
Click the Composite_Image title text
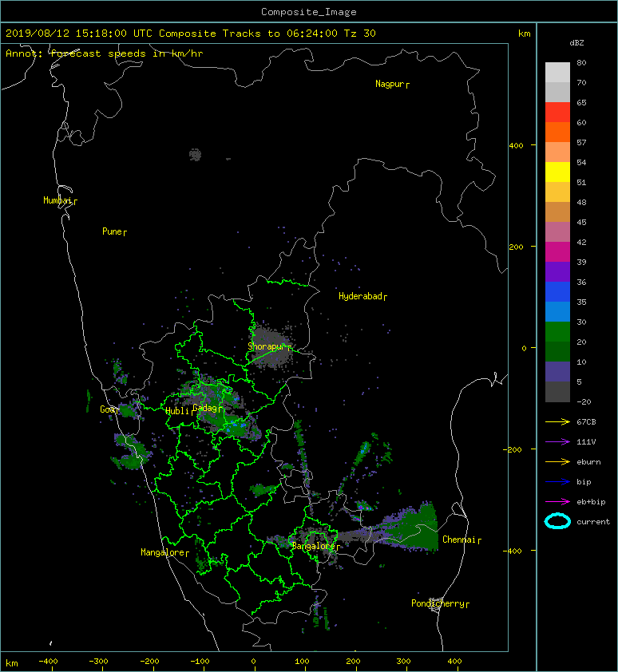pos(309,12)
